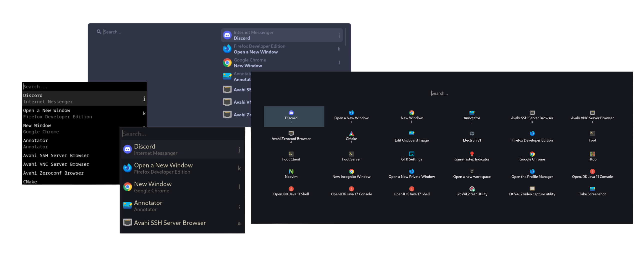
Task: Click the Chrome icon in the large-font launcher
Action: [x=127, y=187]
